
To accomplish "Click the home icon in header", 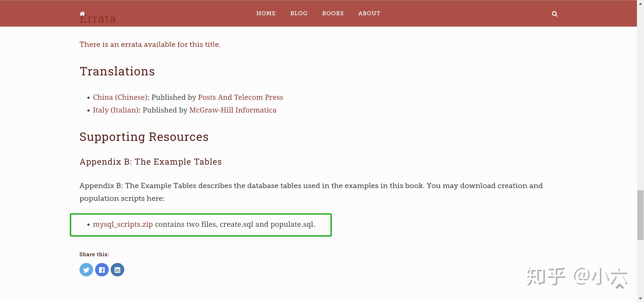I will (82, 13).
